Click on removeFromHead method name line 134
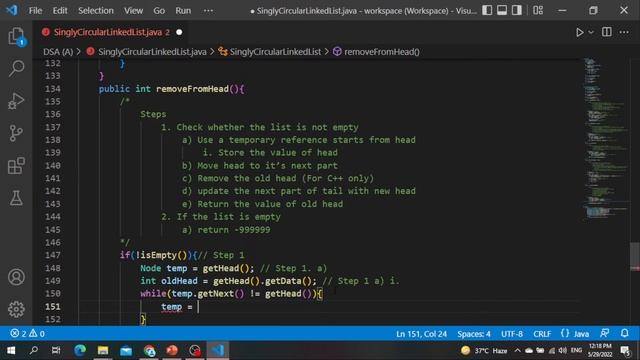 [x=192, y=89]
